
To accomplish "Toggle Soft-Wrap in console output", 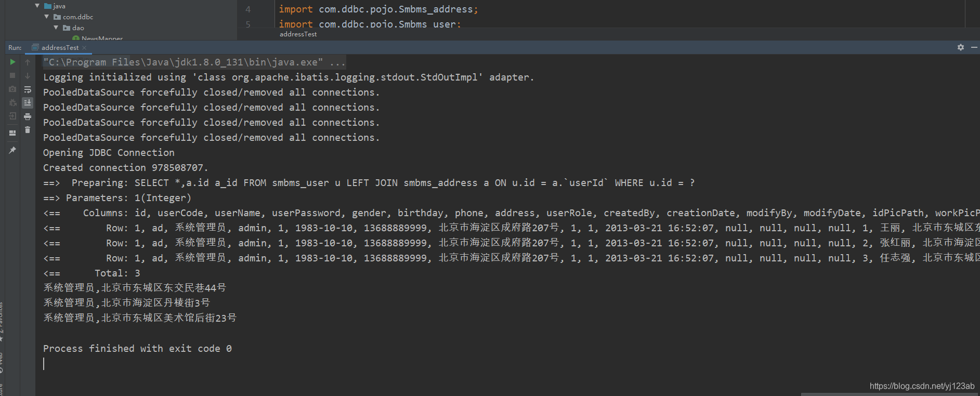I will point(28,89).
